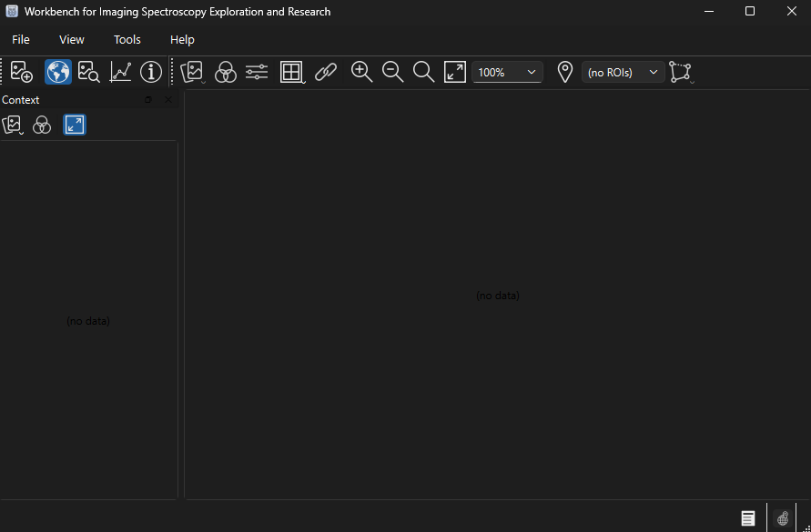Expand the (no ROIs) dropdown
The image size is (811, 532).
623,73
